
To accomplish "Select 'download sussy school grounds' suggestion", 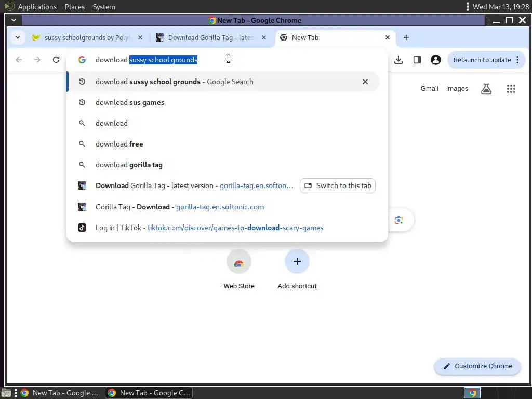I will click(223, 82).
